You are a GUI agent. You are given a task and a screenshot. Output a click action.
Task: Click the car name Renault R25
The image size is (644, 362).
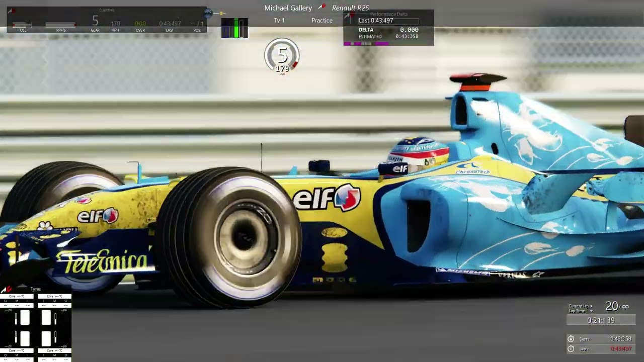coord(351,8)
